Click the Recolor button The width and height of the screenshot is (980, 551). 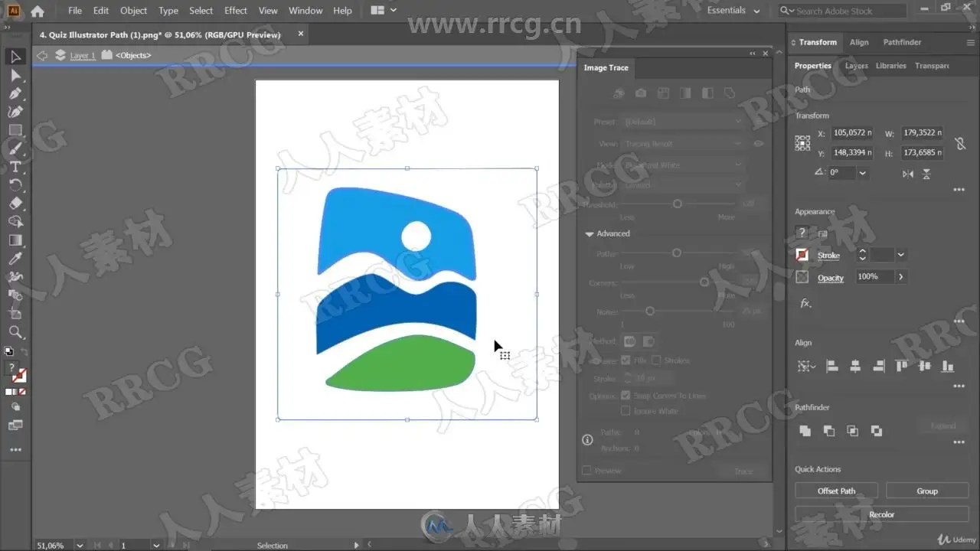click(x=882, y=514)
